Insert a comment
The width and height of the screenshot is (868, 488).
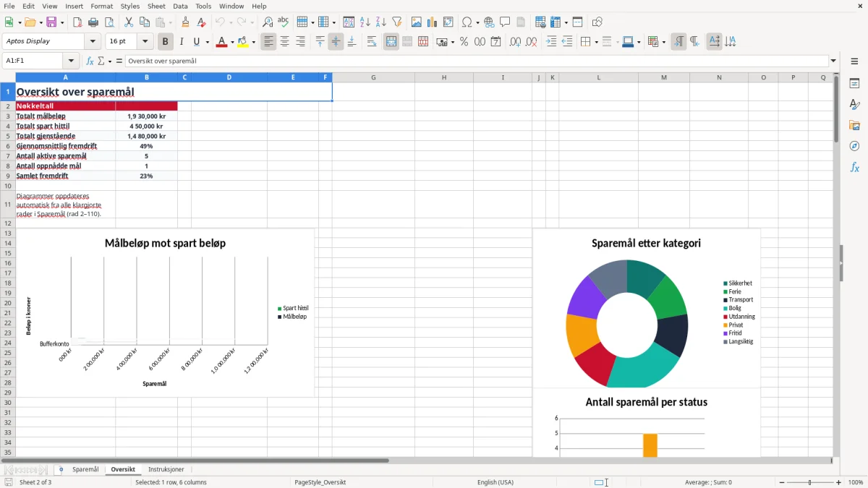pos(505,22)
